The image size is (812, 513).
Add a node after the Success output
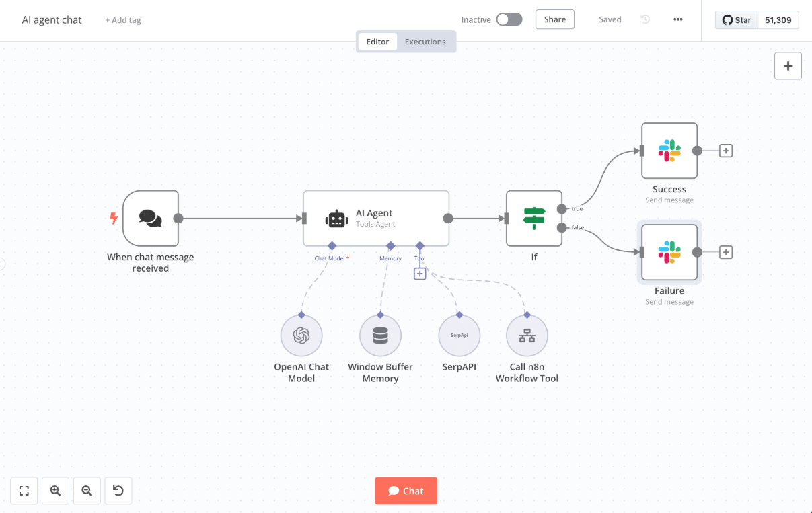pyautogui.click(x=725, y=151)
